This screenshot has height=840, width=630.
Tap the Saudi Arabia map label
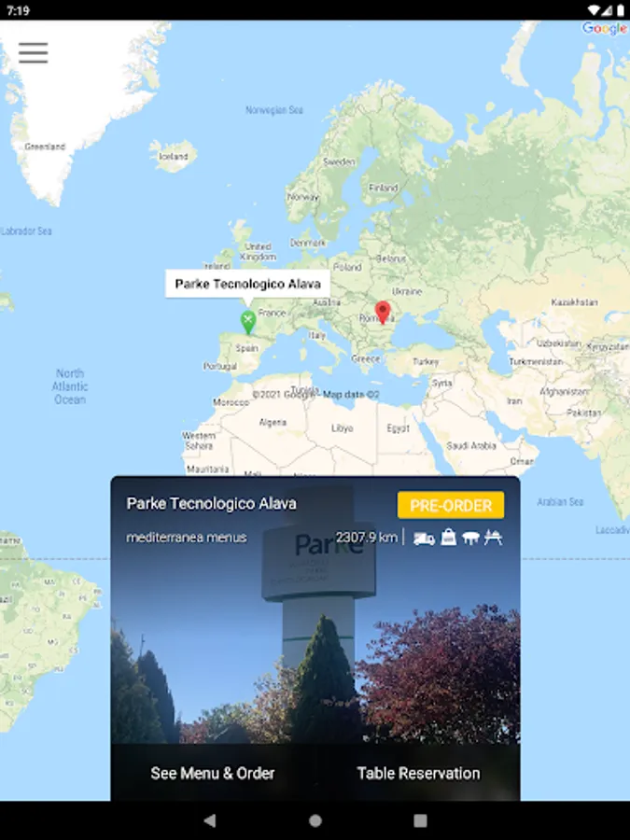[x=471, y=445]
